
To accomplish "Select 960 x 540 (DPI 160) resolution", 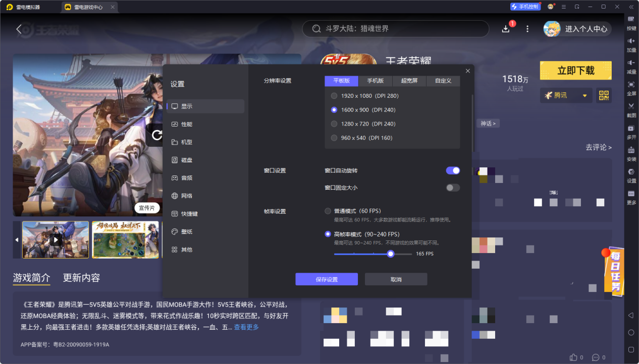I will click(361, 138).
